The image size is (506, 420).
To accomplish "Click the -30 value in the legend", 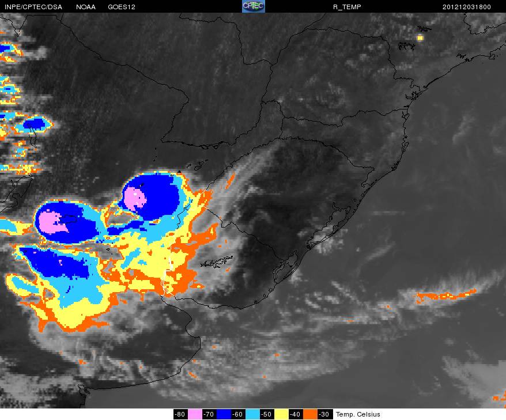I will coord(324,414).
